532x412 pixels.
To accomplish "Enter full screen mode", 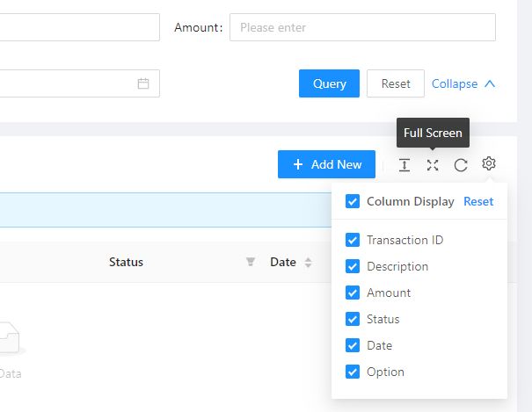I will (433, 164).
